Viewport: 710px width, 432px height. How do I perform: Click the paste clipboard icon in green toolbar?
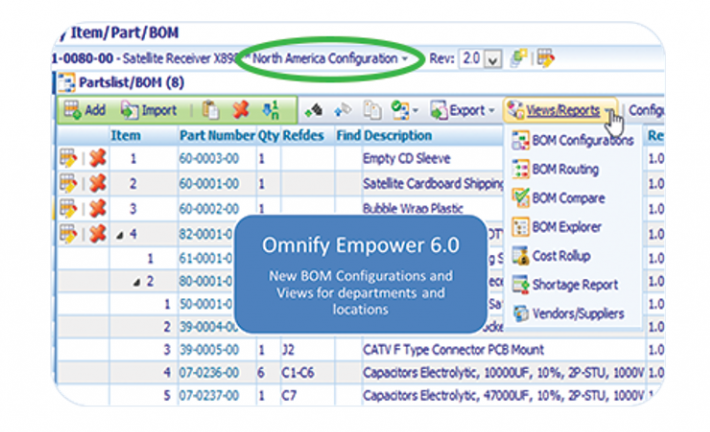pyautogui.click(x=211, y=110)
